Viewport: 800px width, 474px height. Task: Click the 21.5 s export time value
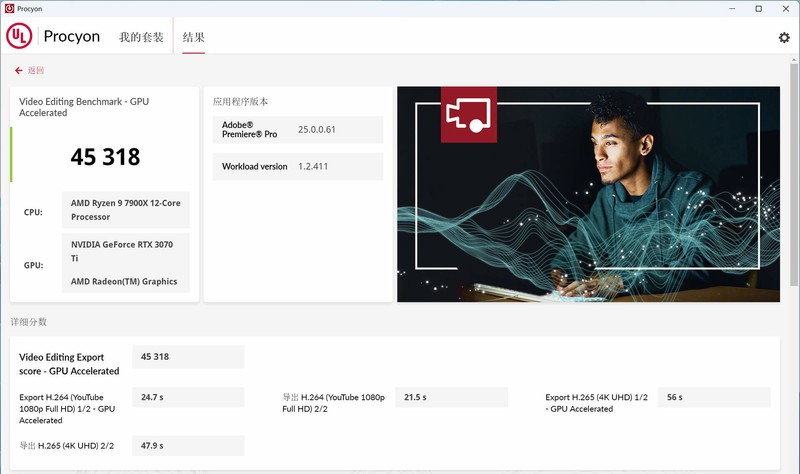(x=452, y=397)
